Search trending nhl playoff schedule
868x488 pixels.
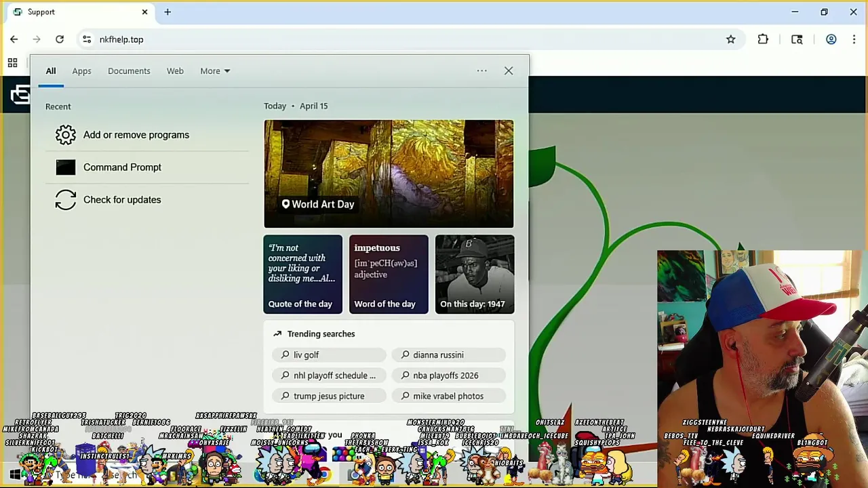click(x=329, y=375)
